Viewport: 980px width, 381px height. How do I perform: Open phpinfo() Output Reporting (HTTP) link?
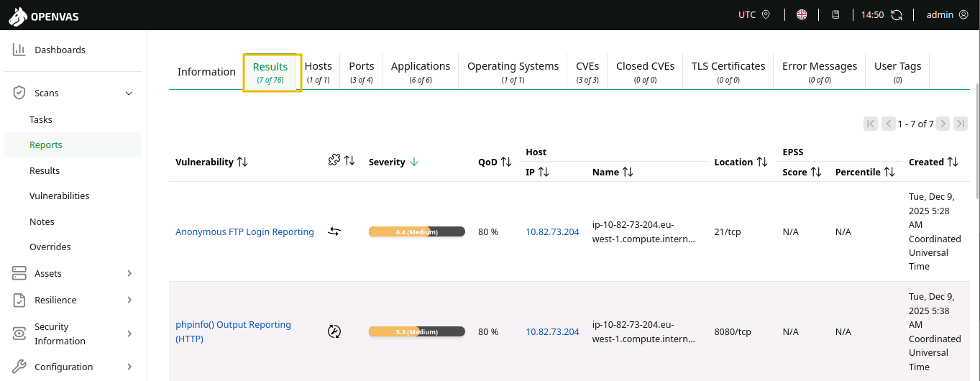click(233, 331)
